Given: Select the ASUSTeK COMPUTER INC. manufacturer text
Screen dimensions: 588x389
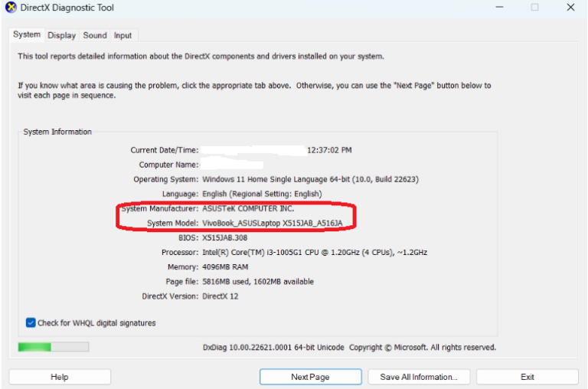Looking at the screenshot, I should 248,208.
